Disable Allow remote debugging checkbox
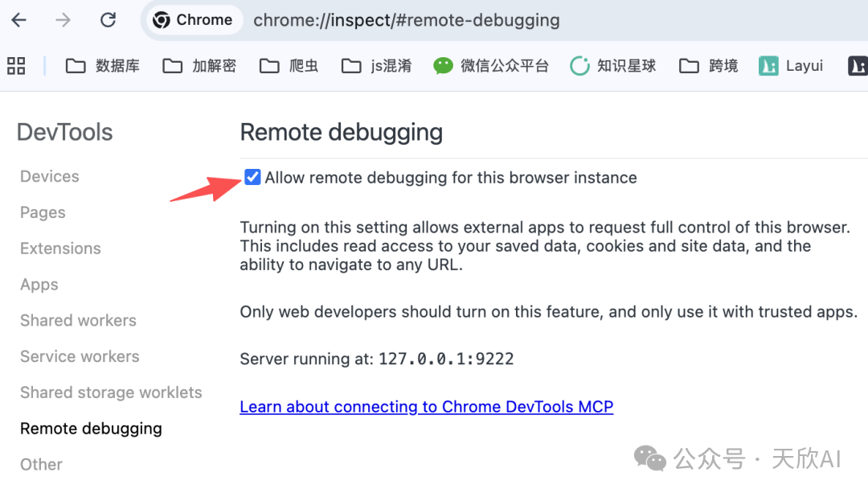 (253, 178)
